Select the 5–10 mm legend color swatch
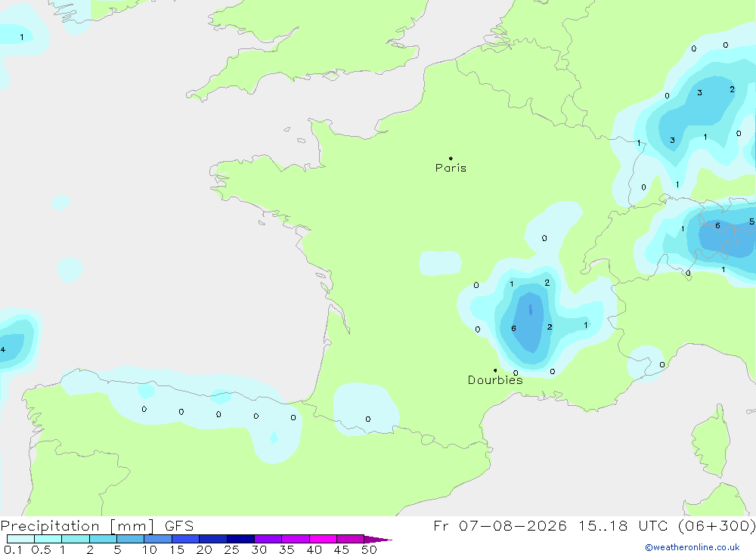Screen dimensions: 756x554 point(131,539)
